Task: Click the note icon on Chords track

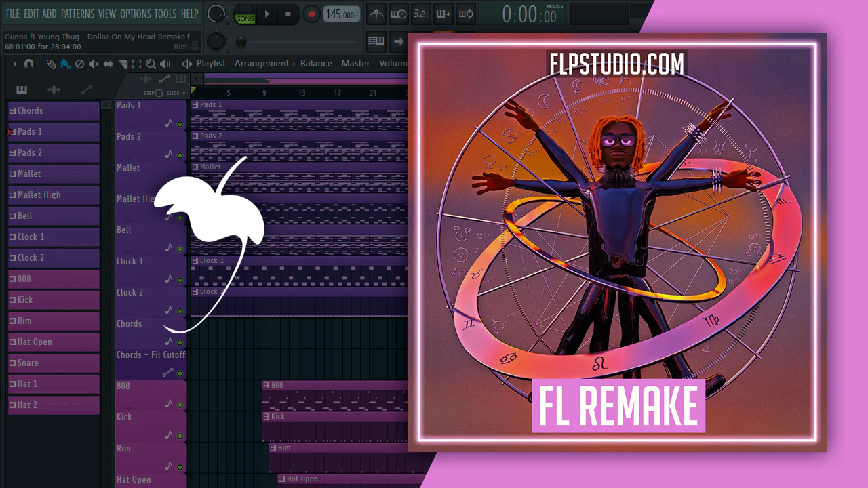Action: click(x=168, y=341)
